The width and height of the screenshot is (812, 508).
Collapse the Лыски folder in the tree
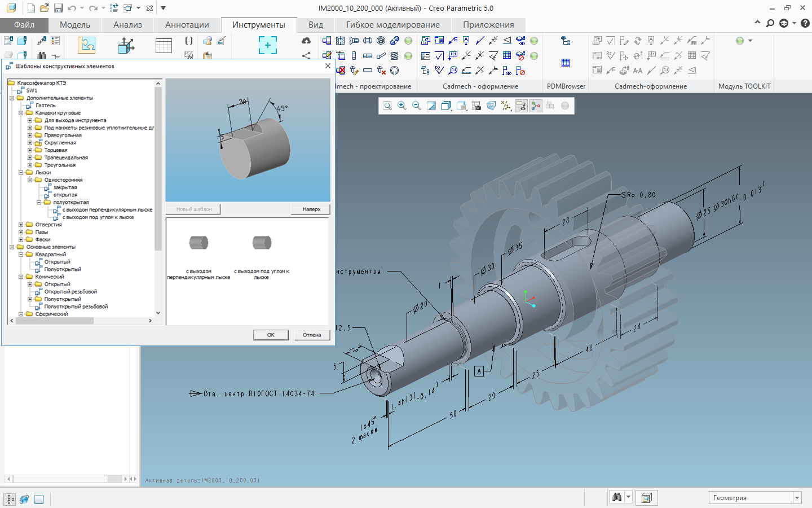(x=21, y=173)
